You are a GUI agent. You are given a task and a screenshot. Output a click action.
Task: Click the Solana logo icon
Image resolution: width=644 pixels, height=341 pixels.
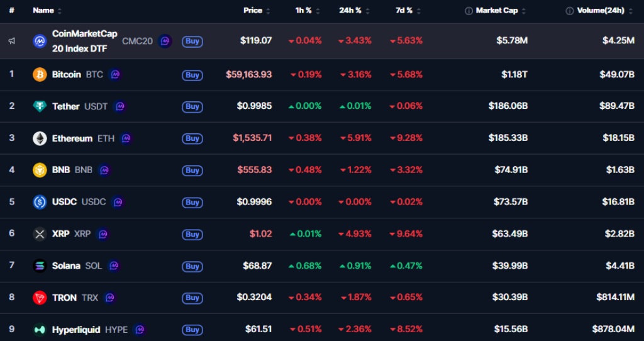[40, 266]
